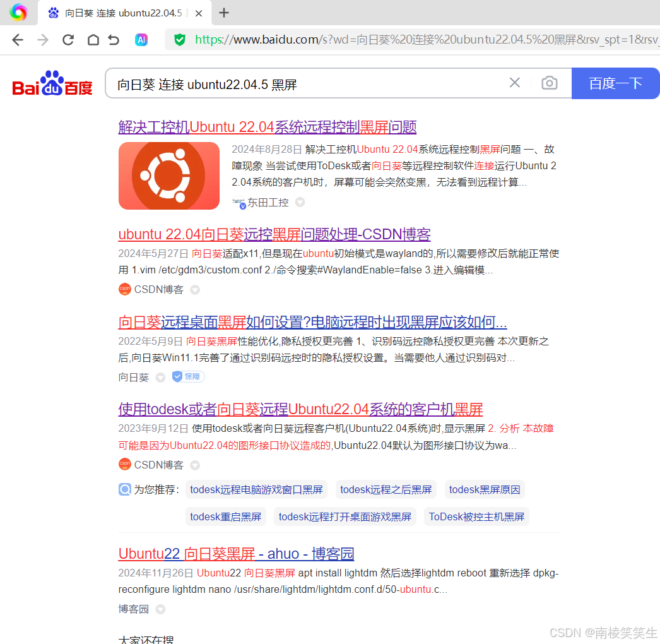Open 向日葵远程桌面黑屏如何设置 result
Screen dimensions: 660x644
click(x=312, y=322)
